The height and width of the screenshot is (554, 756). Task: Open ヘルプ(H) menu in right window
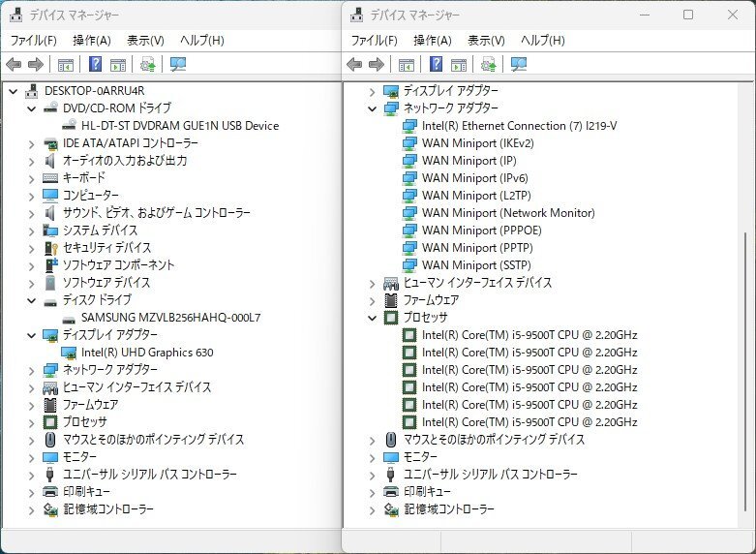tap(542, 40)
